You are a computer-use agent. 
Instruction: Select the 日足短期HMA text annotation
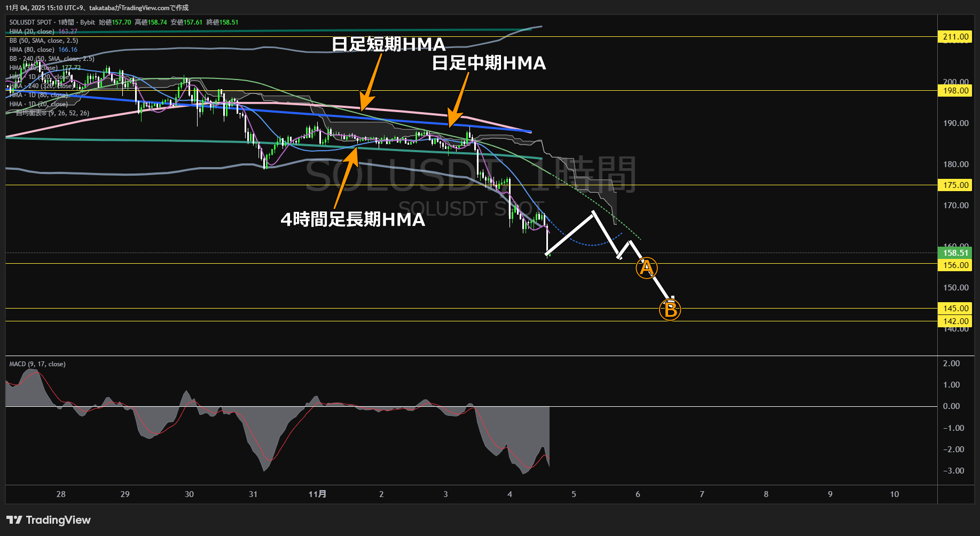point(388,44)
